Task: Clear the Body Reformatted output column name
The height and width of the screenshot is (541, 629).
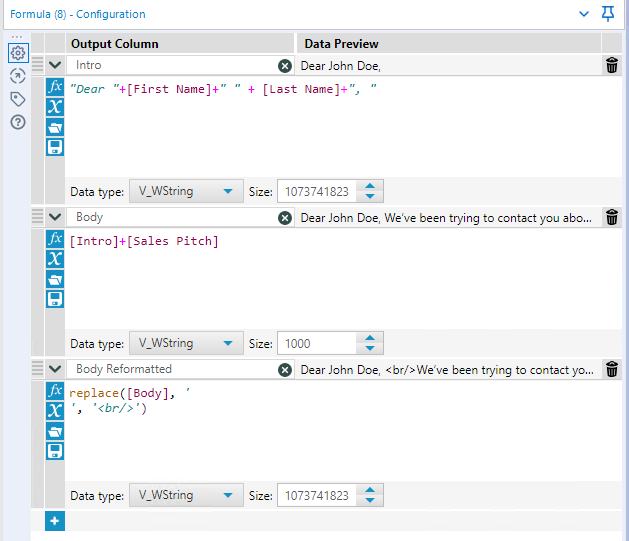Action: (285, 370)
